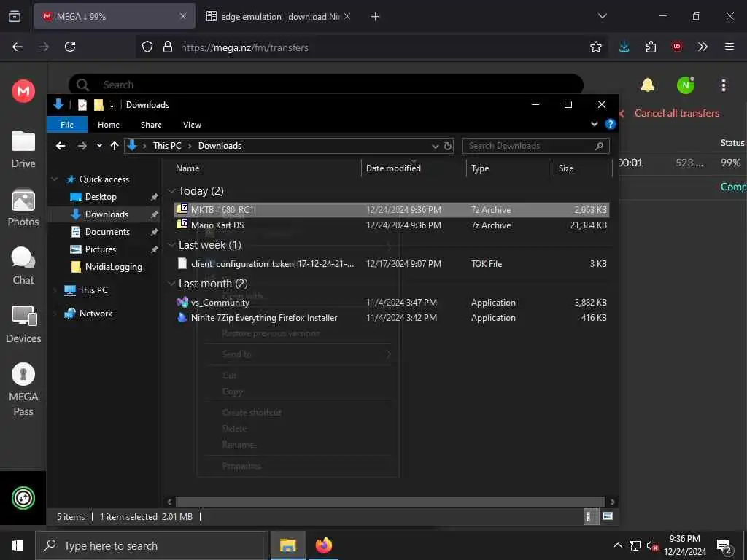The image size is (747, 560).
Task: Open File Explorer from taskbar
Action: click(x=287, y=545)
